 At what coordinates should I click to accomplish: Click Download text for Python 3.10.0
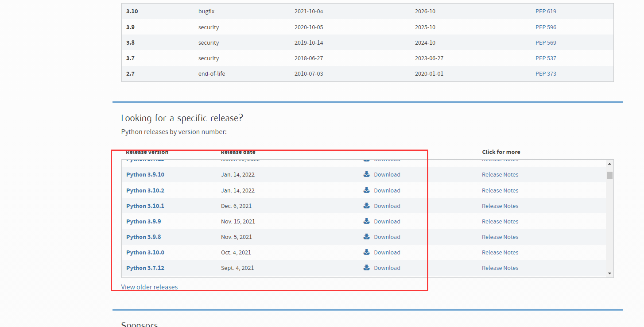point(387,253)
